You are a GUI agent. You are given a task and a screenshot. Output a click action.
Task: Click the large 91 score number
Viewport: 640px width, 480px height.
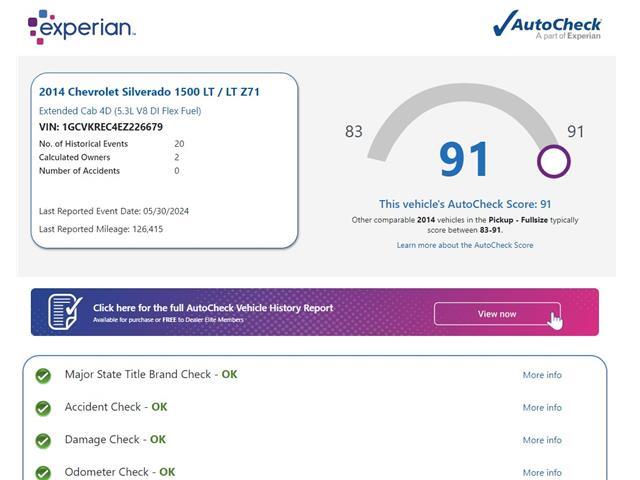464,159
